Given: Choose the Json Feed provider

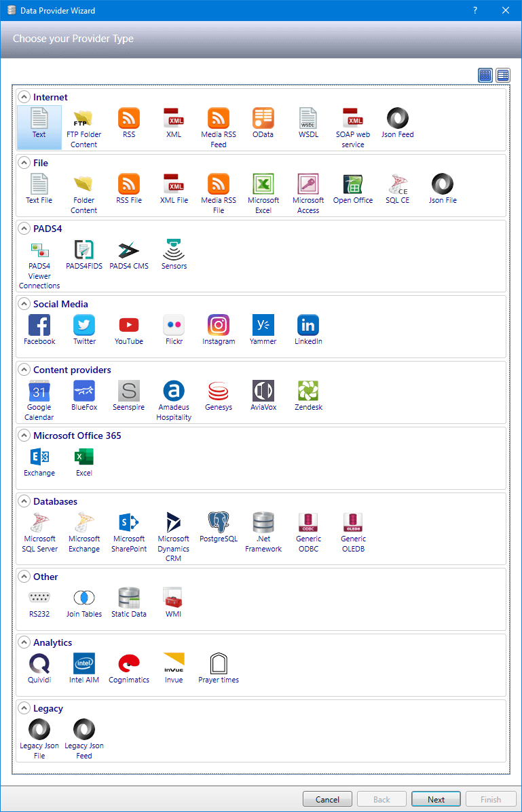Looking at the screenshot, I should click(398, 123).
